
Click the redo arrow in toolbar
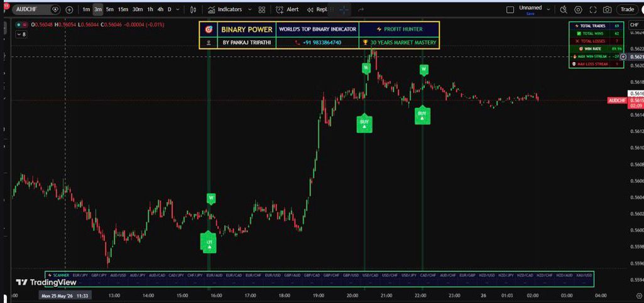click(x=361, y=9)
